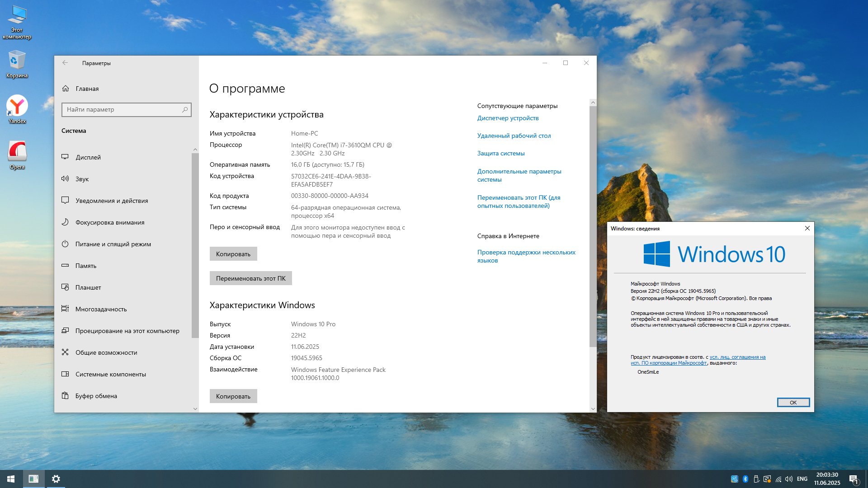Image resolution: width=868 pixels, height=488 pixels.
Task: Click OK in Windows сведения dialog
Action: [793, 402]
